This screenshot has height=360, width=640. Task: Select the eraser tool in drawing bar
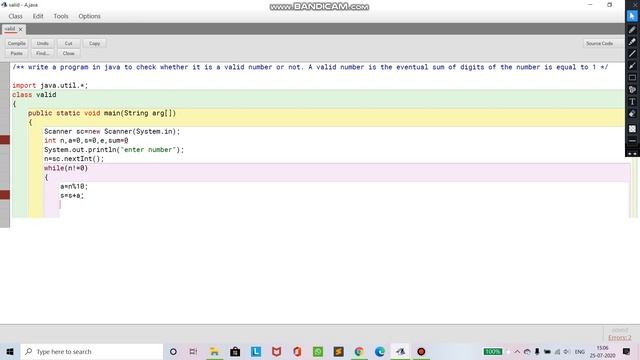[632, 114]
